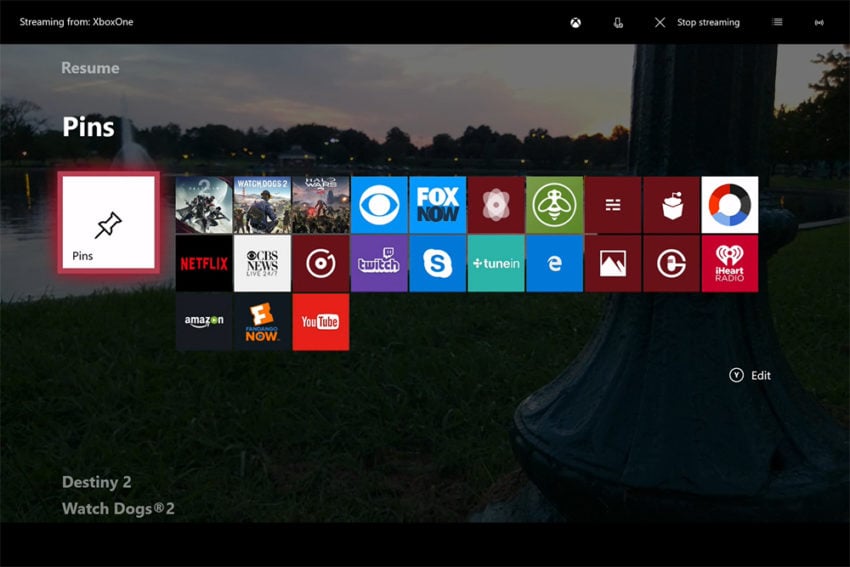Open the Microsoft Edge browser tile
Screen dimensions: 850x567
(x=555, y=263)
